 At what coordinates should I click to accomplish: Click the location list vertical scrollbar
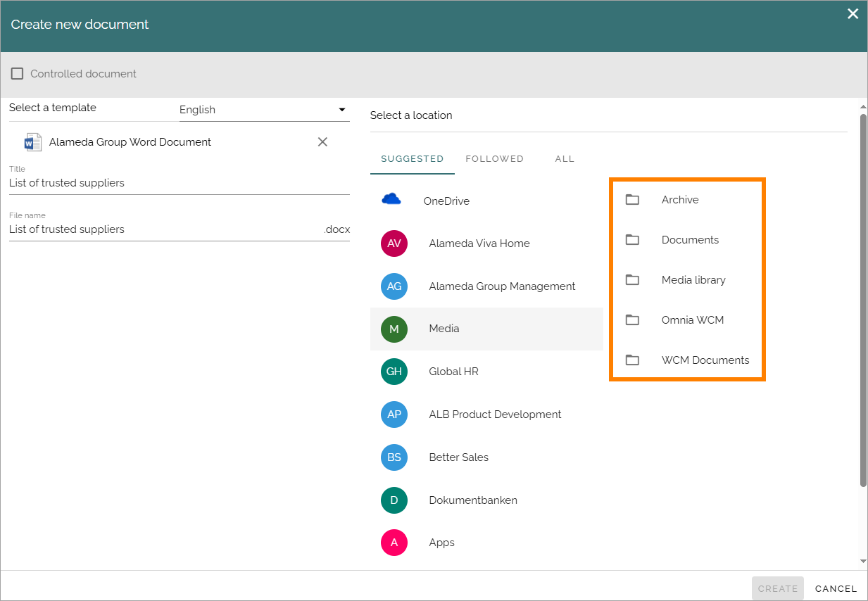pyautogui.click(x=863, y=299)
